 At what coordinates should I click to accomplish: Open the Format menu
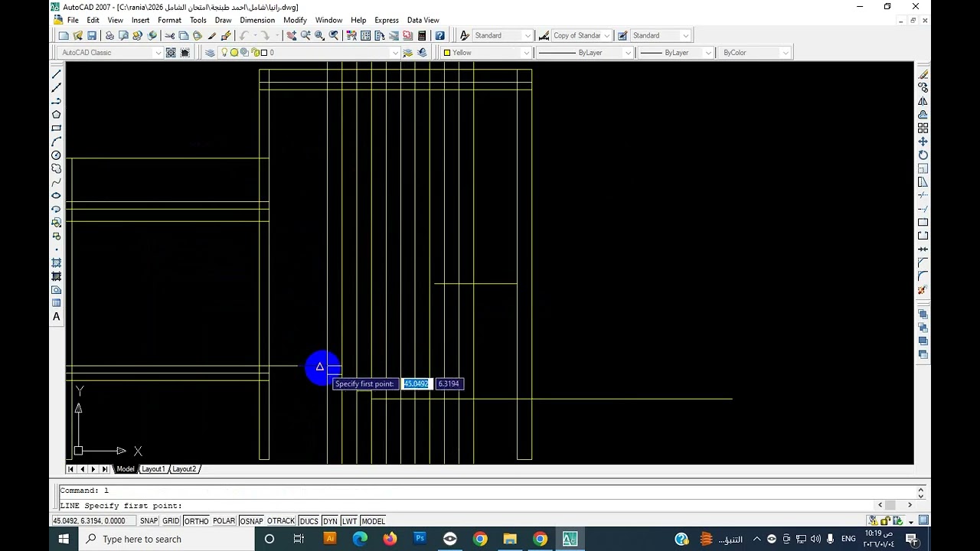point(169,20)
